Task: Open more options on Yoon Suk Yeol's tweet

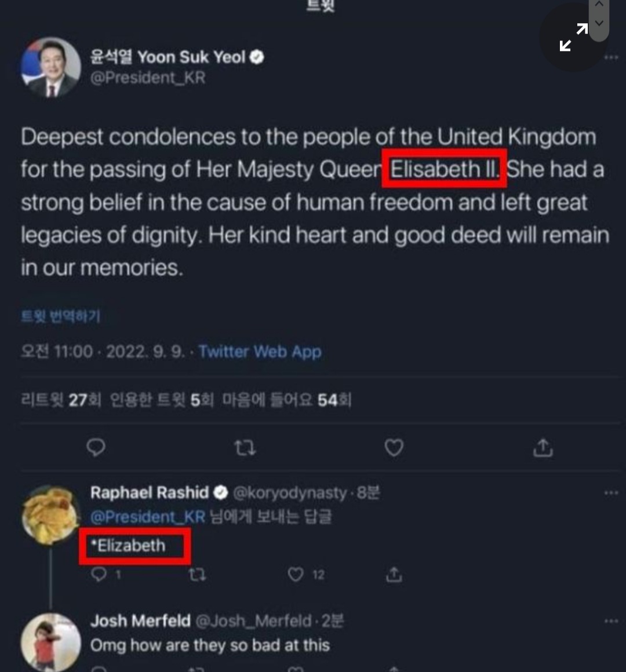Action: click(x=611, y=57)
